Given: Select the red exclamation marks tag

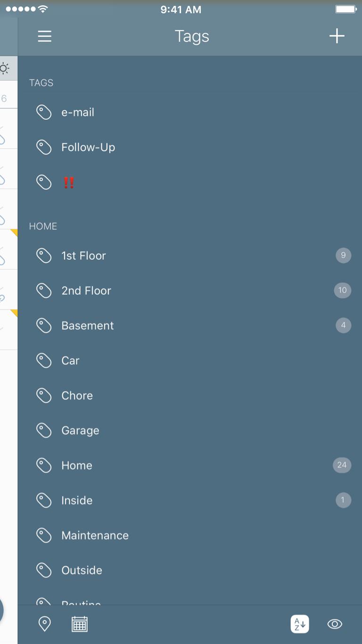Looking at the screenshot, I should [69, 182].
